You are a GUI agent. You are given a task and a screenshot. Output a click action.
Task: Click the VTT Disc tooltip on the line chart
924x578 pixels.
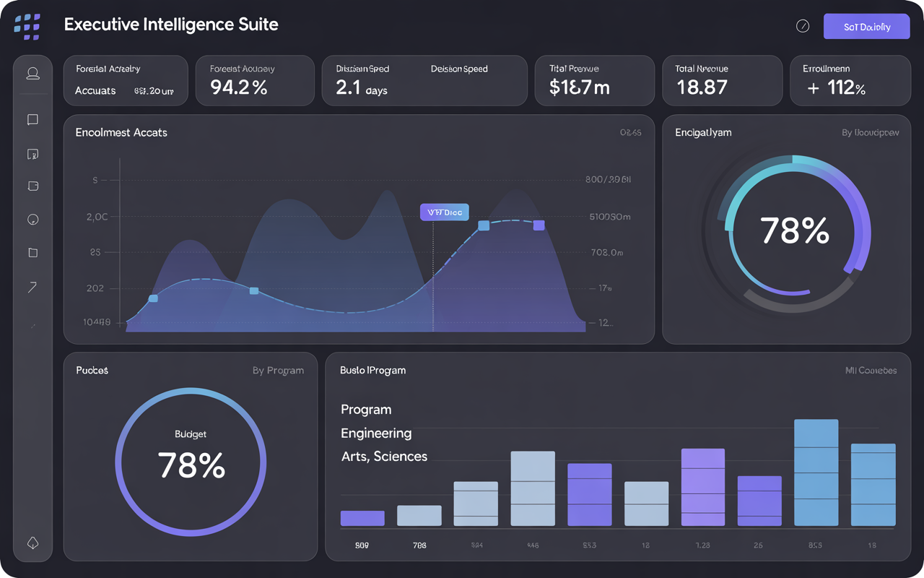click(444, 212)
